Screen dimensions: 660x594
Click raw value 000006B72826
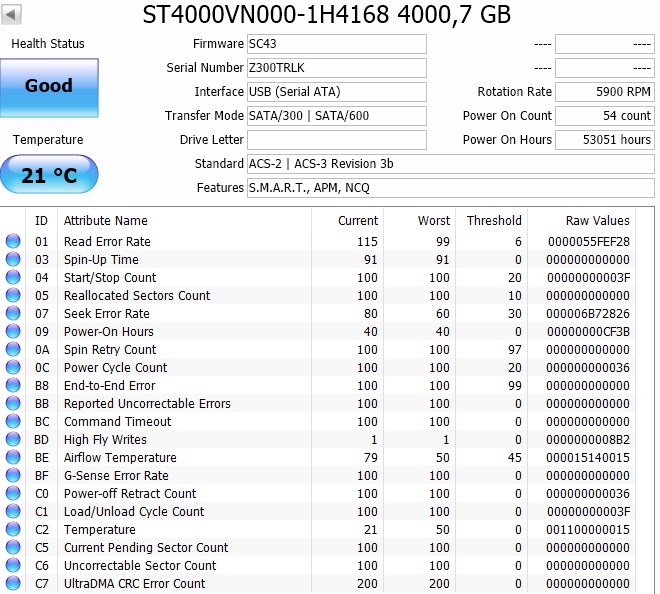588,314
